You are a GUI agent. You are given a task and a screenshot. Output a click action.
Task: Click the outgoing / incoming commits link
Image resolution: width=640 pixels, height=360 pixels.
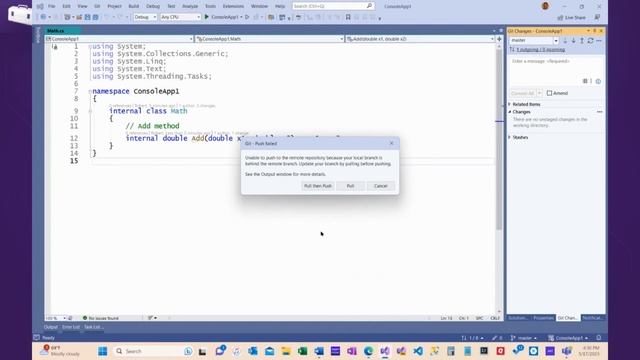coord(541,50)
